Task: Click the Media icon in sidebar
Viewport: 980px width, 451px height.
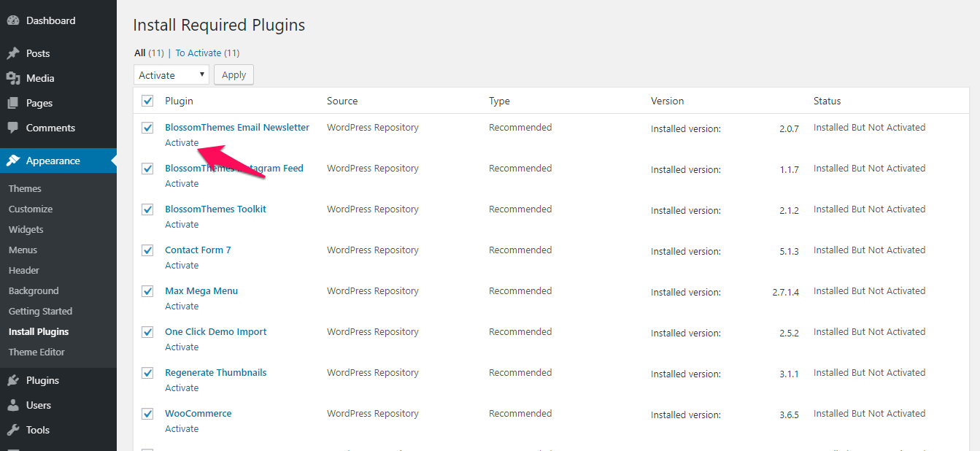Action: click(x=12, y=78)
